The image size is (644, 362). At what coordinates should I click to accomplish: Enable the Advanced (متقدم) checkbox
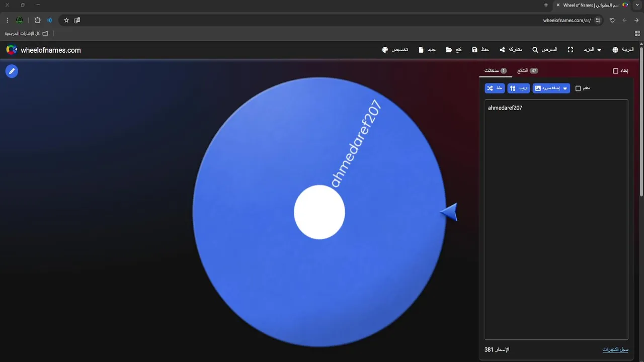click(x=578, y=88)
